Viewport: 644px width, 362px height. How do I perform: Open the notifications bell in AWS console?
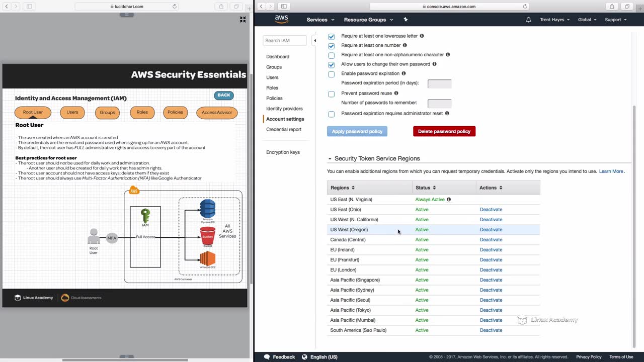click(x=528, y=20)
